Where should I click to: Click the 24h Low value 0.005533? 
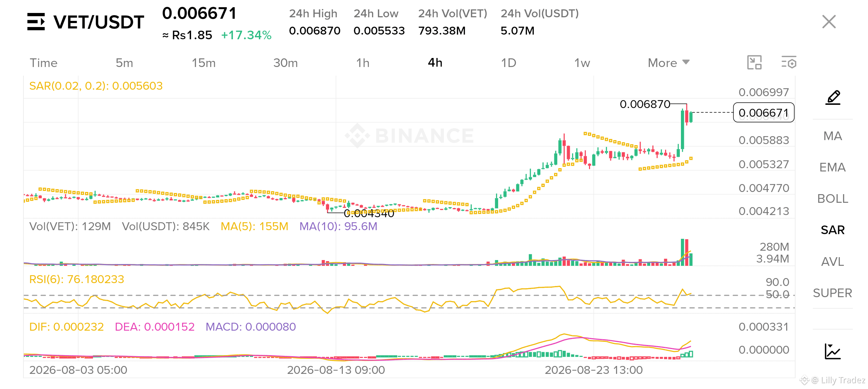pyautogui.click(x=379, y=31)
